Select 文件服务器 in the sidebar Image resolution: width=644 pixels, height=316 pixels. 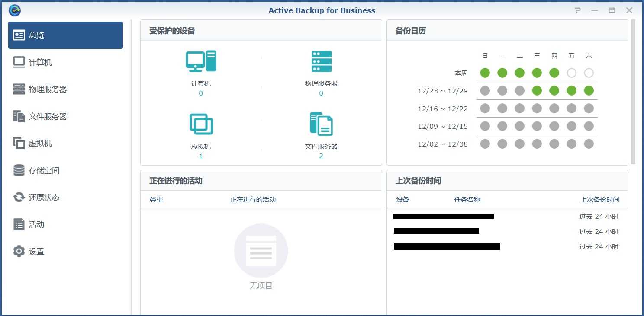click(x=65, y=116)
